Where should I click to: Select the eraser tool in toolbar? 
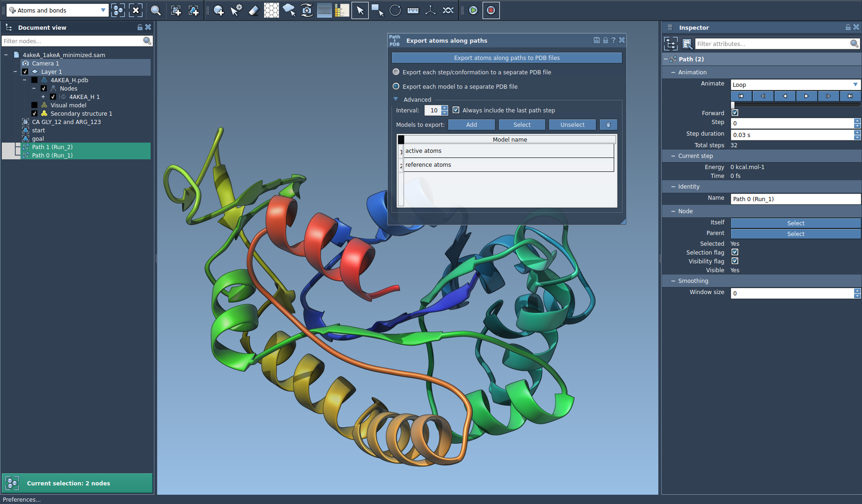pyautogui.click(x=253, y=10)
